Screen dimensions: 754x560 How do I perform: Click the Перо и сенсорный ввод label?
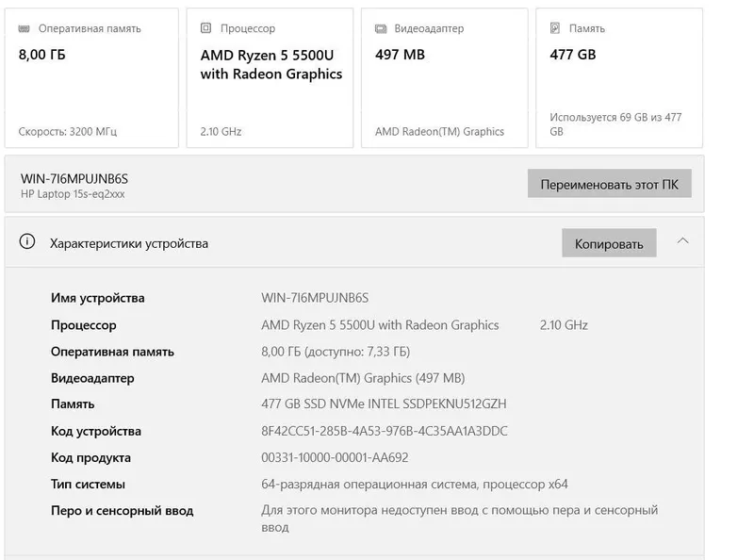[x=123, y=510]
